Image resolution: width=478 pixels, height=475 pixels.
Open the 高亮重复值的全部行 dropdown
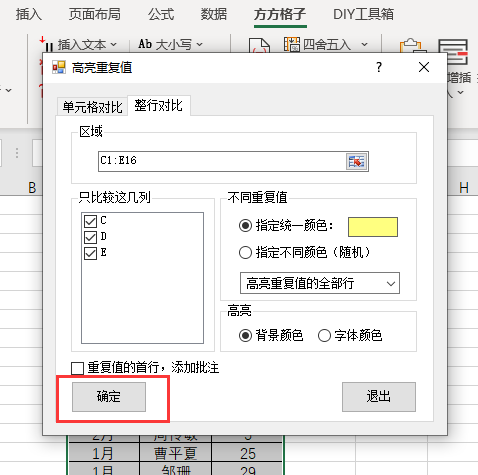pos(320,283)
